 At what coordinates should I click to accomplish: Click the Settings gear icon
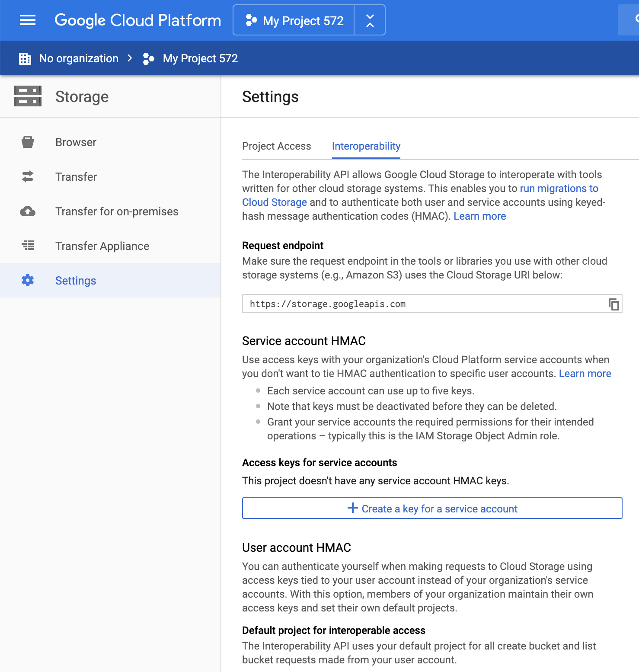pos(28,280)
